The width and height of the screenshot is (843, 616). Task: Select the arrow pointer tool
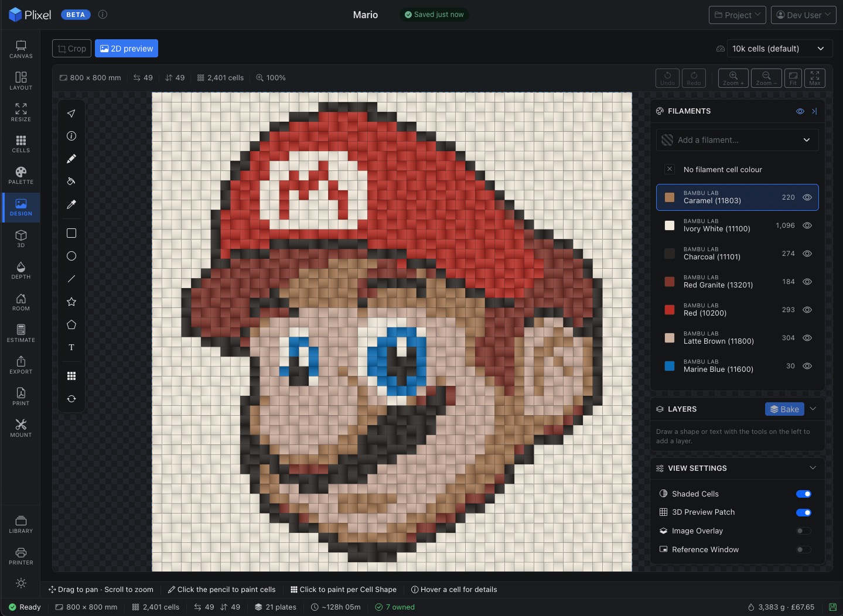pyautogui.click(x=71, y=113)
